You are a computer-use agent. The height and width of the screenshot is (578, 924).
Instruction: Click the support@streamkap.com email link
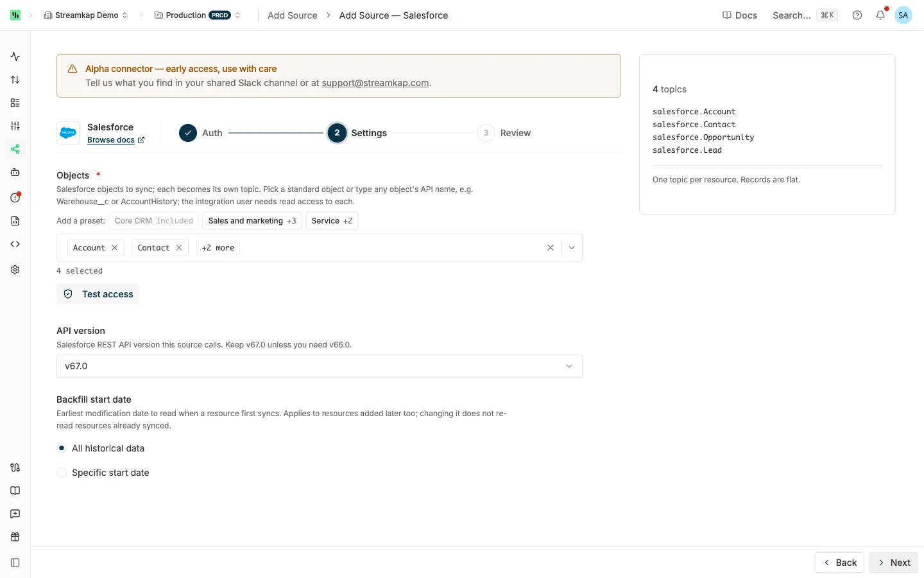click(375, 83)
